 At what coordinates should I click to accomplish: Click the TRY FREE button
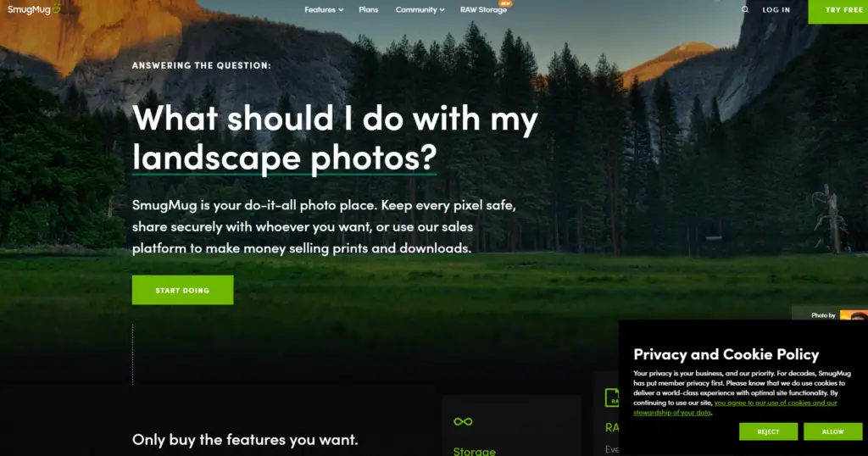[x=838, y=11]
